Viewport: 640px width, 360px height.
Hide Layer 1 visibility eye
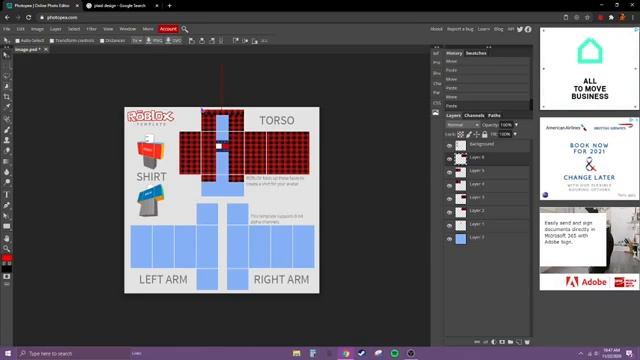point(449,226)
